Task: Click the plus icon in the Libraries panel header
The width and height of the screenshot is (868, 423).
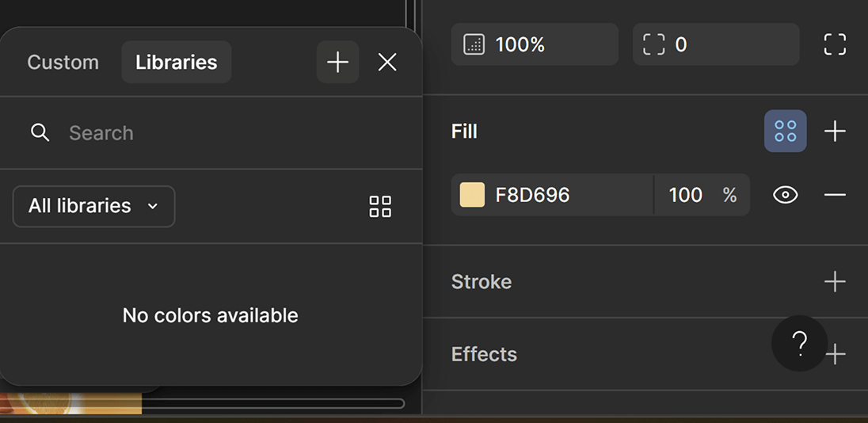Action: (x=337, y=62)
